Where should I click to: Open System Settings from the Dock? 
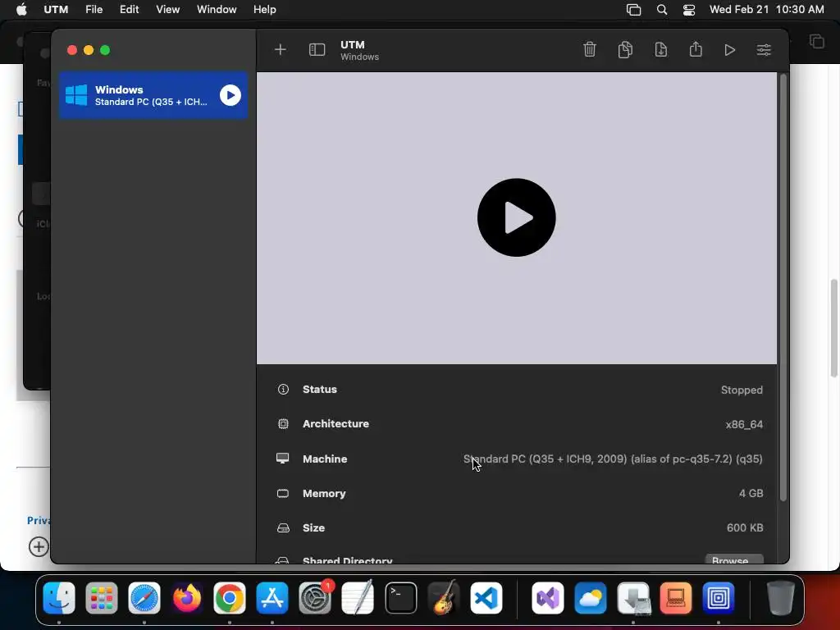coord(315,598)
